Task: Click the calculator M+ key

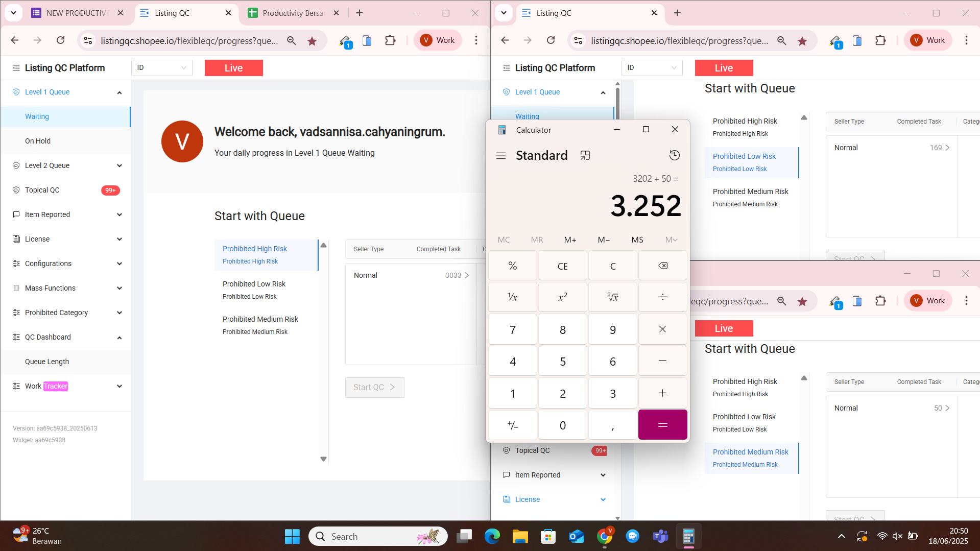Action: [570, 239]
